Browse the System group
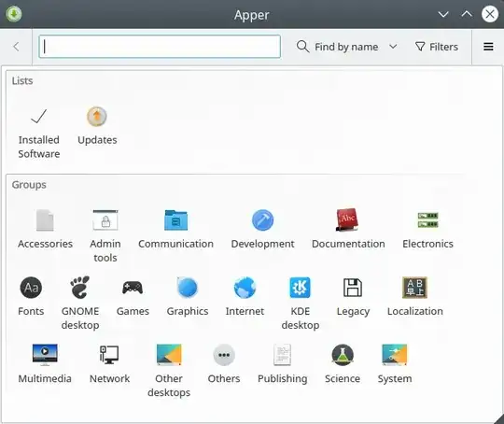Image resolution: width=504 pixels, height=424 pixels. point(395,364)
